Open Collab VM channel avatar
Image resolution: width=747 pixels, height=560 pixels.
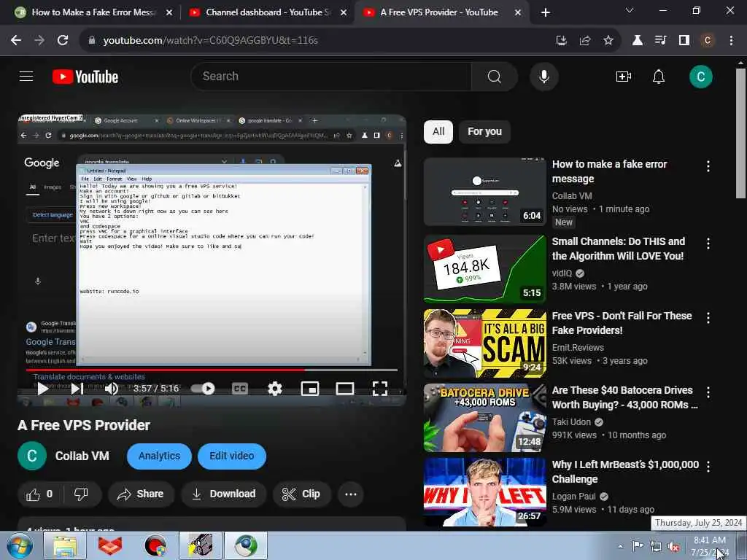(32, 456)
